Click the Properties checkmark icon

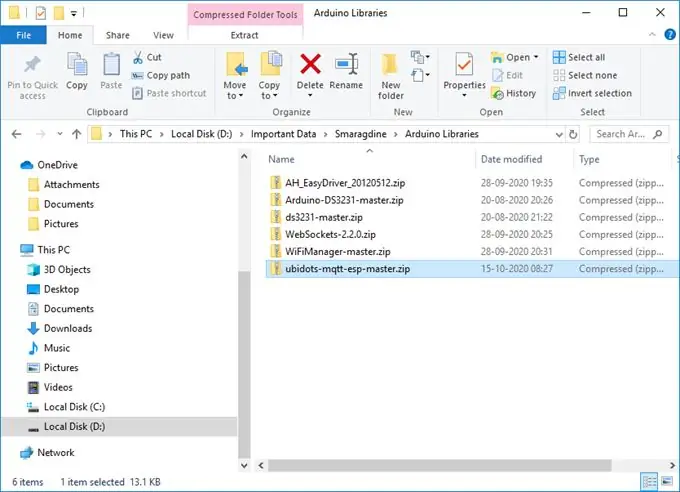pos(464,64)
